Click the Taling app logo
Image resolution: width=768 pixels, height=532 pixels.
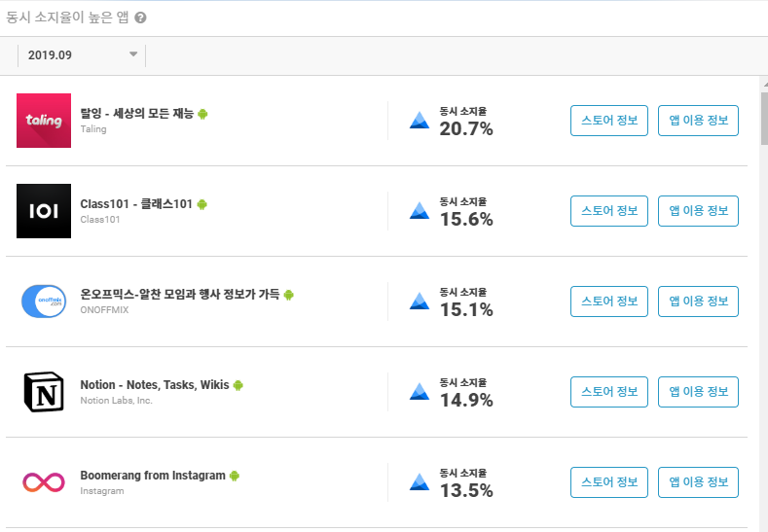click(x=44, y=121)
